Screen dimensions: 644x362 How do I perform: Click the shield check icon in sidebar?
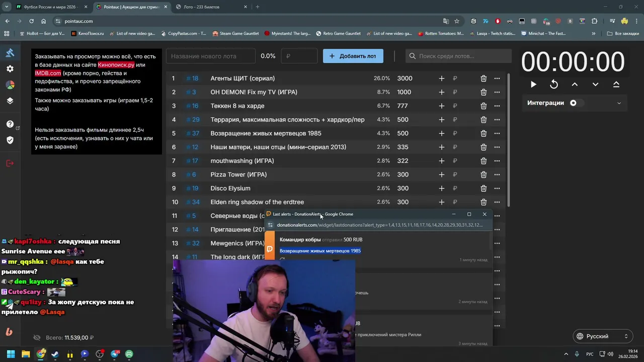[x=10, y=140]
